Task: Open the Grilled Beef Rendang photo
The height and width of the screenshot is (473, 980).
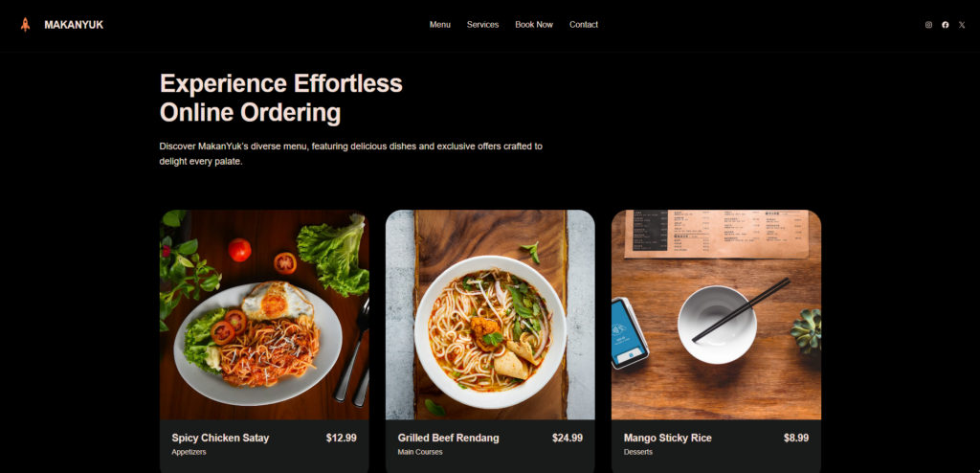Action: [490, 315]
